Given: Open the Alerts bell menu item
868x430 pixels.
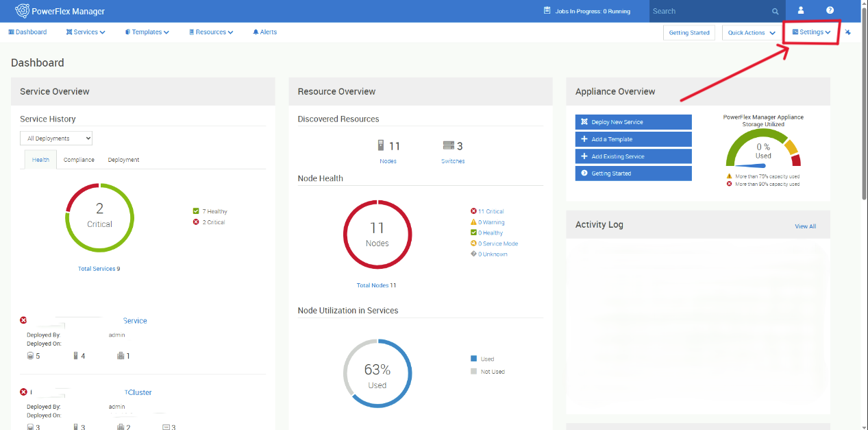Looking at the screenshot, I should (264, 32).
